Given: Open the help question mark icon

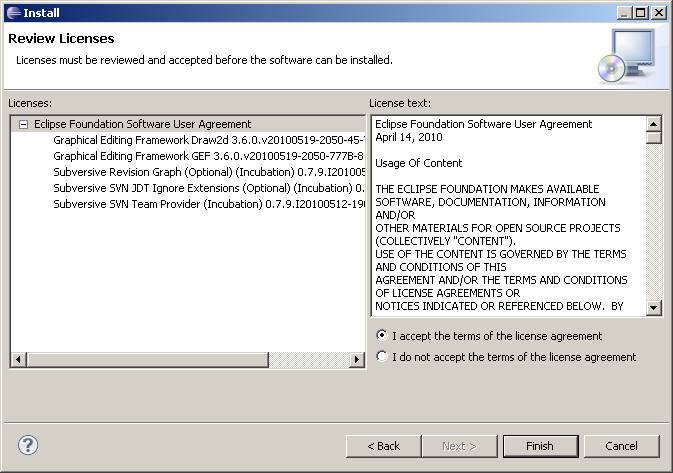Looking at the screenshot, I should [28, 445].
